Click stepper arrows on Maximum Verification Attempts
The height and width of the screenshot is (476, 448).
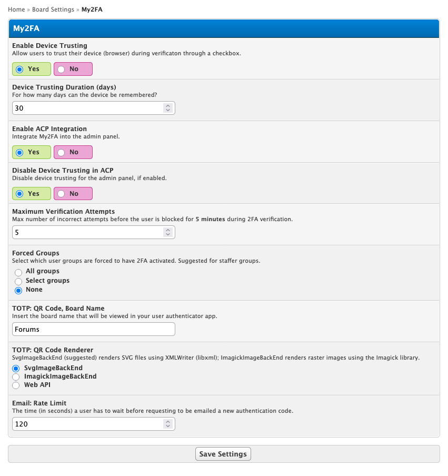(168, 232)
